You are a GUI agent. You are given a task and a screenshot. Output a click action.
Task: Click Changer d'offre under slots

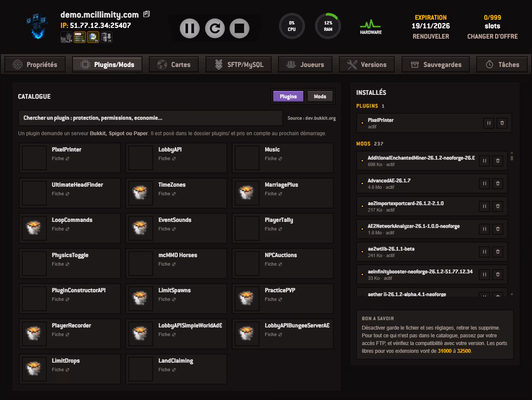click(x=493, y=36)
